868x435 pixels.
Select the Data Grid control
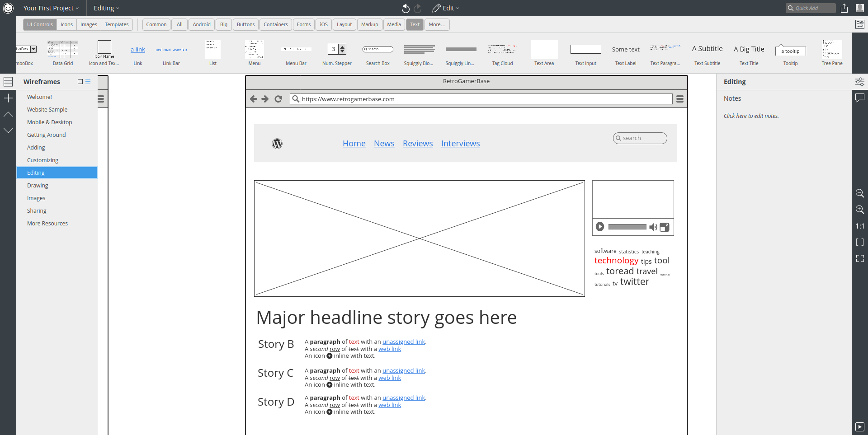pyautogui.click(x=63, y=53)
